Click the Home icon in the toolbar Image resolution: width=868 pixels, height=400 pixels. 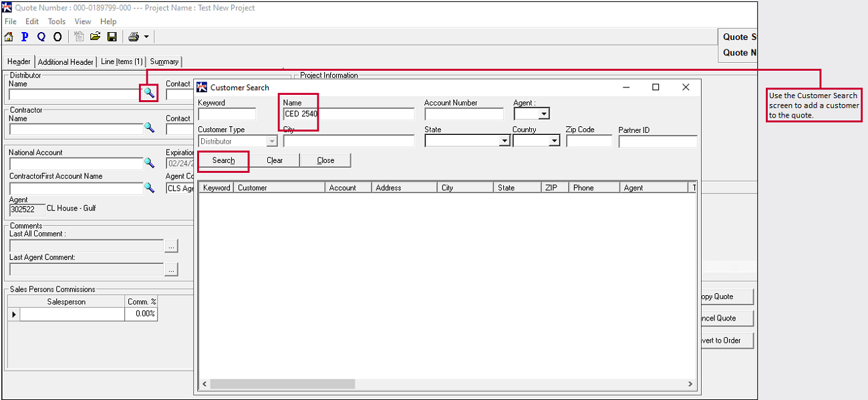[9, 37]
